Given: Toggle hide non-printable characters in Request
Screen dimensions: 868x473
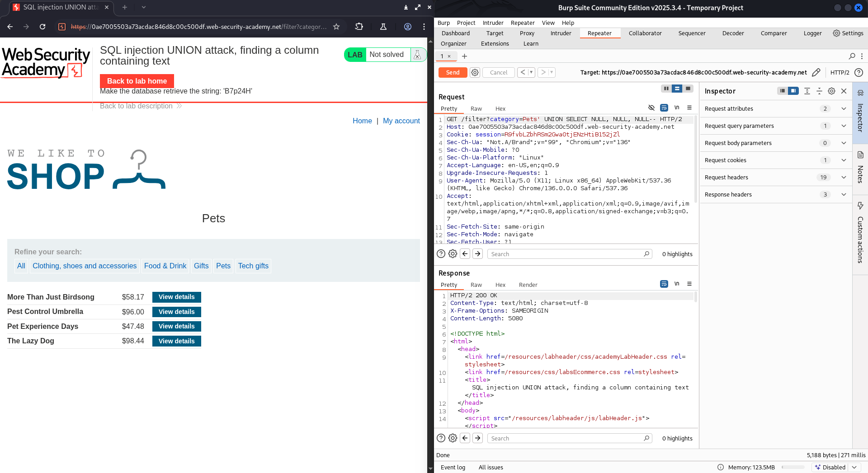Looking at the screenshot, I should 651,108.
